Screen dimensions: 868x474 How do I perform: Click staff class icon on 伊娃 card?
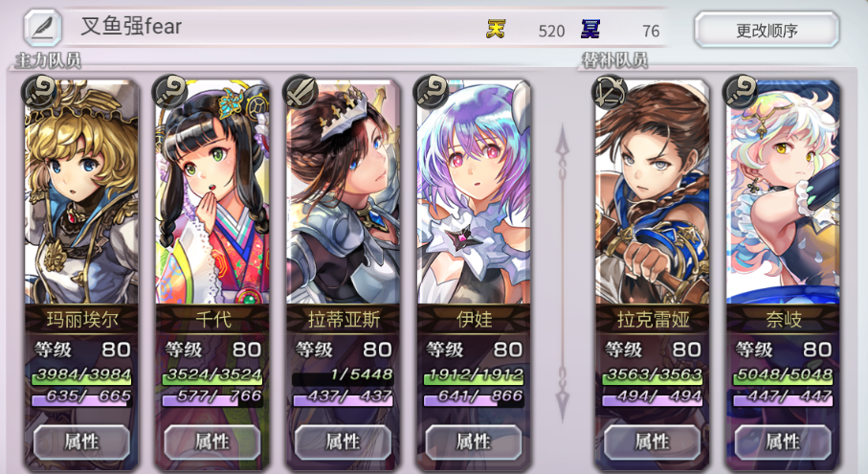coord(432,91)
